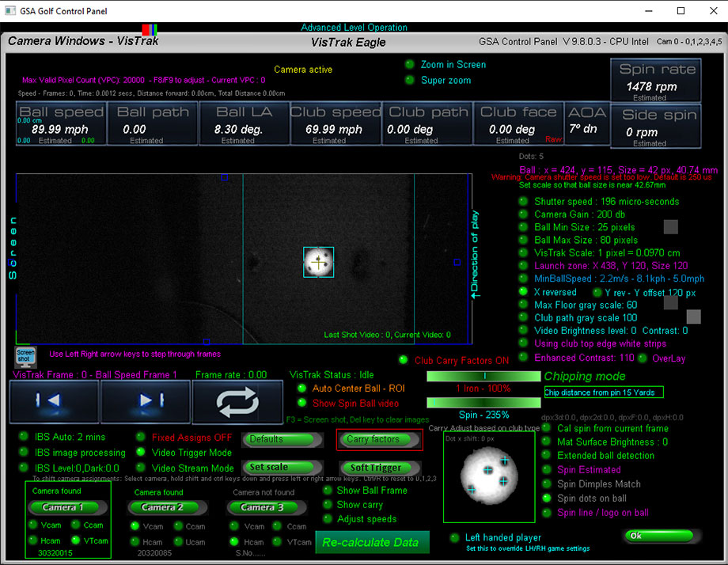Toggle Show Ball Frame option
The image size is (728, 565).
pos(328,491)
